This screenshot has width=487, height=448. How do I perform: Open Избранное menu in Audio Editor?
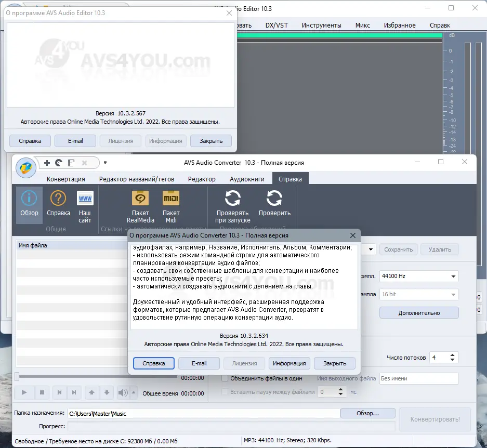(400, 25)
